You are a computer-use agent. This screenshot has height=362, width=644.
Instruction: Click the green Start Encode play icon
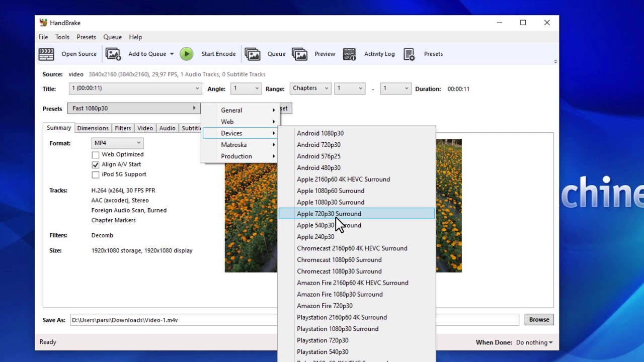click(186, 54)
